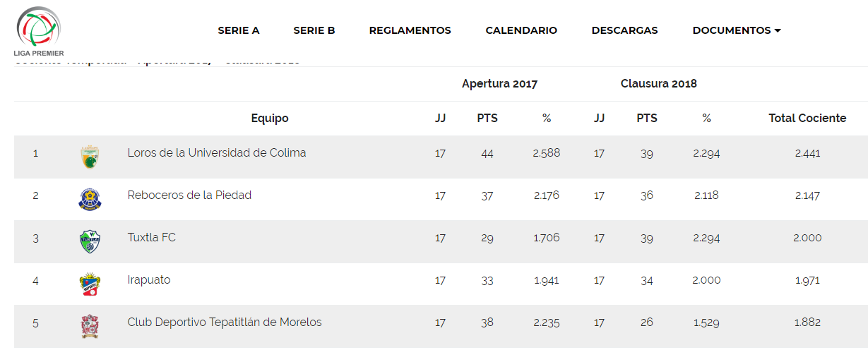Click the Tuxtla FC team crest

pyautogui.click(x=90, y=241)
